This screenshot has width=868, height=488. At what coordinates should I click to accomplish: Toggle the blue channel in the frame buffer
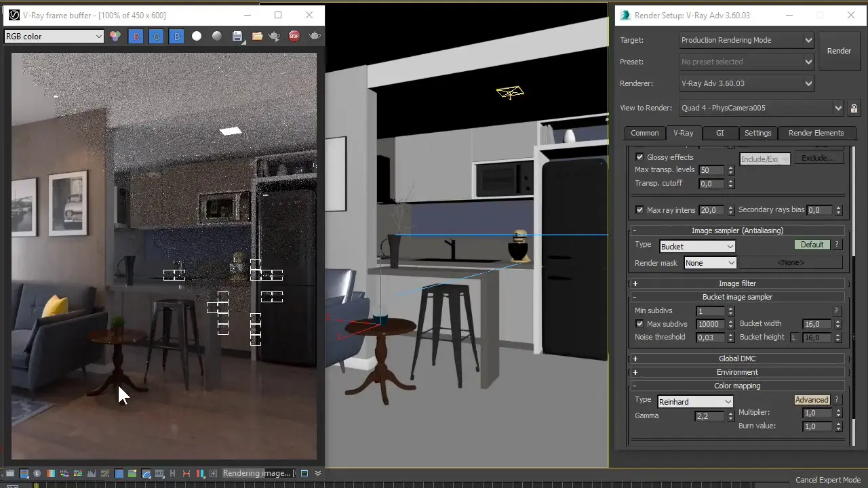(x=176, y=36)
